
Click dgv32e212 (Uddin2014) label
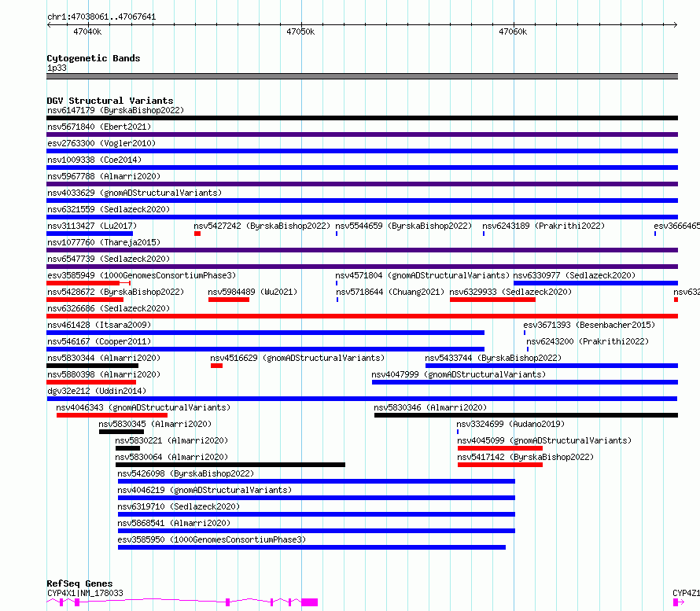[x=97, y=391]
